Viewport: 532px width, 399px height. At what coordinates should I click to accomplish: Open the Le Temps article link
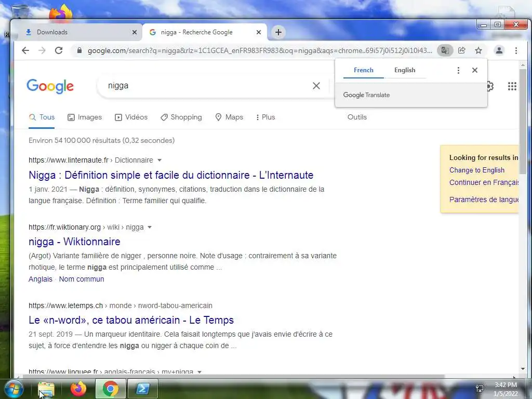pos(131,320)
